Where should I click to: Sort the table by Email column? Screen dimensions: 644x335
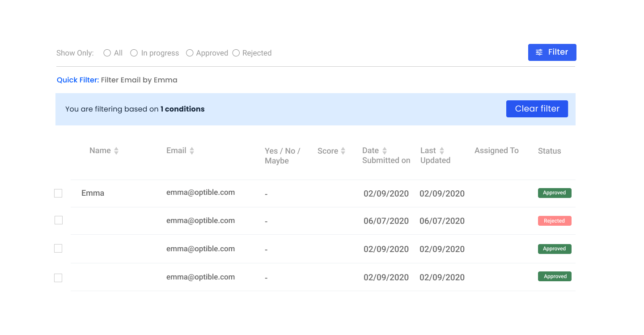tap(192, 151)
